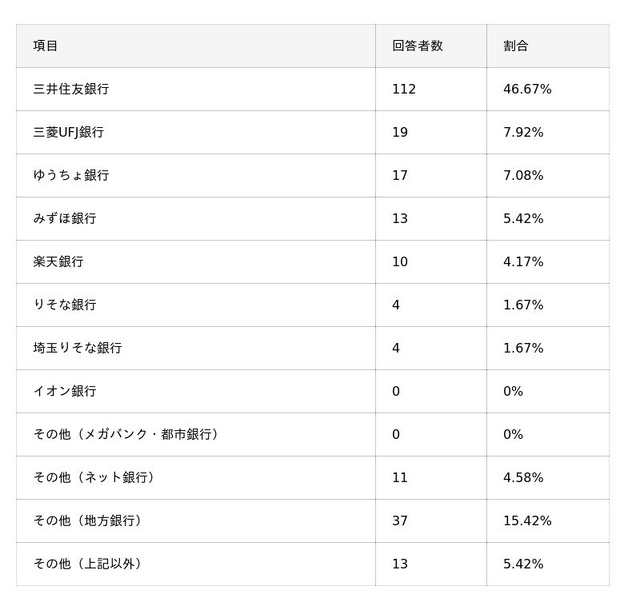The image size is (640, 610).
Task: Click the 割合 column header
Action: pos(516,46)
